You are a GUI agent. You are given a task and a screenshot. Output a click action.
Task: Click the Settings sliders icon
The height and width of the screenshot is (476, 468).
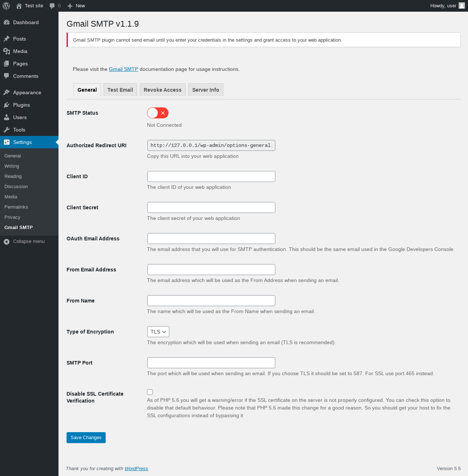tap(7, 142)
